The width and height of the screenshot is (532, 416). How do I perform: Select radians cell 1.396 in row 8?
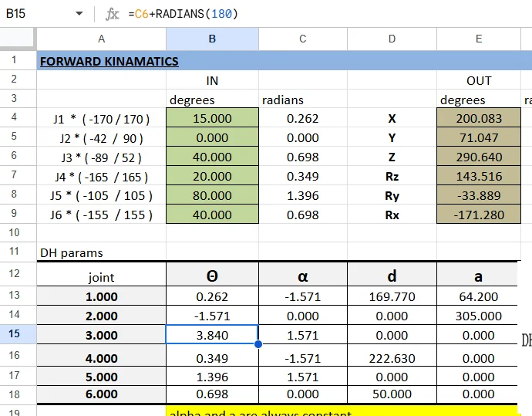[x=303, y=195]
